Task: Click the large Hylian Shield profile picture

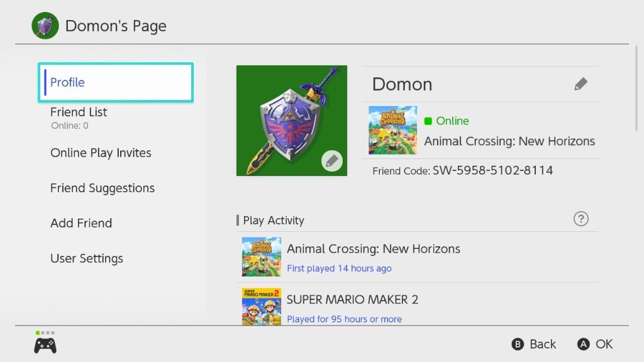Action: click(x=292, y=121)
